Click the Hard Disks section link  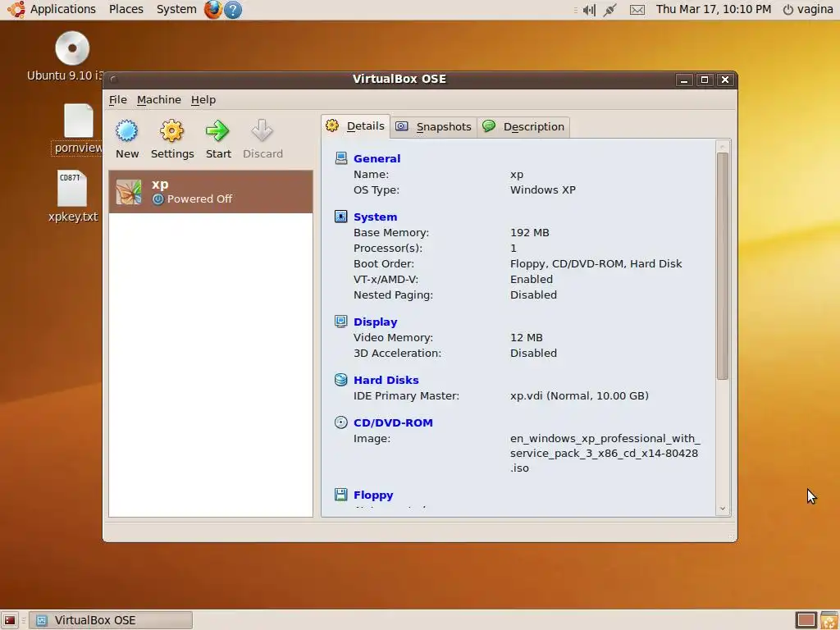point(386,381)
